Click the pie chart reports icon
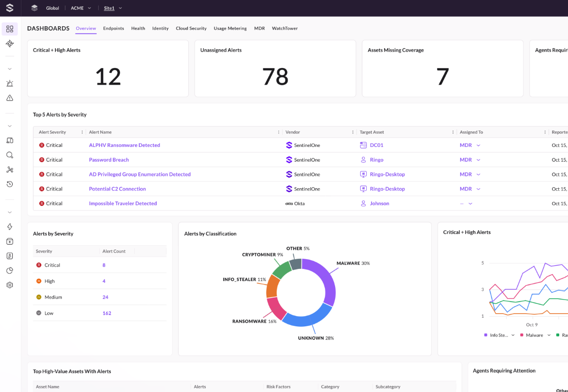 coord(9,270)
